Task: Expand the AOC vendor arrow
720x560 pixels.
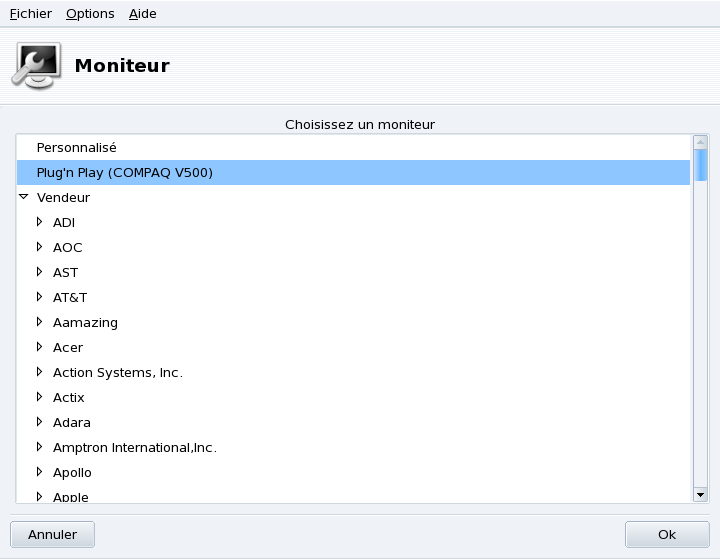Action: 40,247
